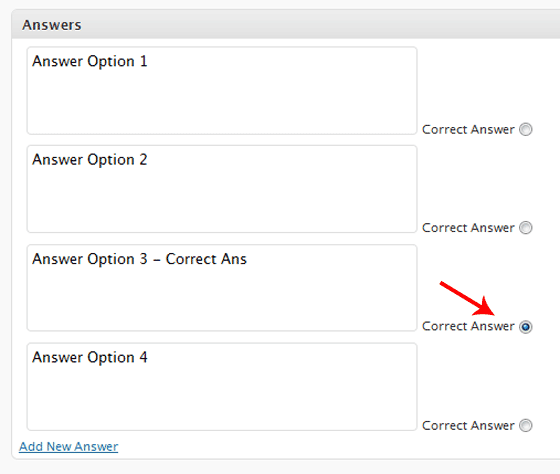Choose Answer Option 4's Correct Answer radio button
Screen dimensions: 560x474
click(525, 425)
